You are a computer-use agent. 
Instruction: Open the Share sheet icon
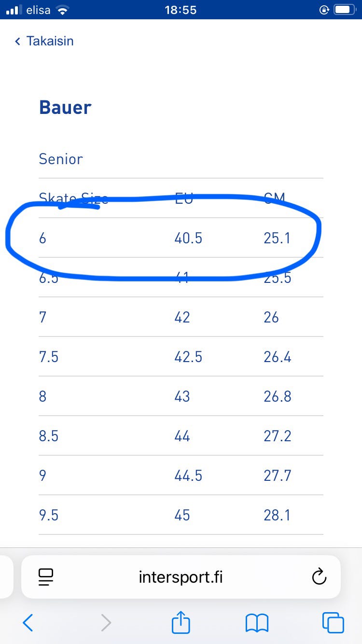pos(181,622)
